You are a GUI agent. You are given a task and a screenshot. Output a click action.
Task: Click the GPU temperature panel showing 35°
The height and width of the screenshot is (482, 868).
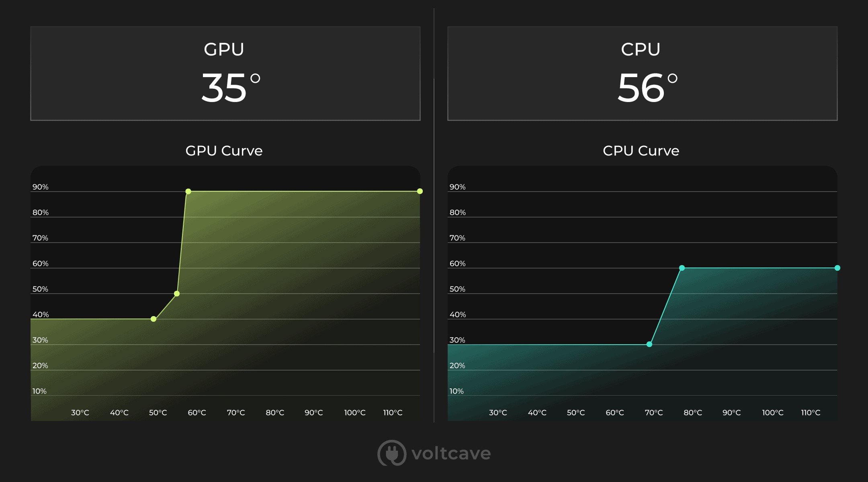[225, 74]
